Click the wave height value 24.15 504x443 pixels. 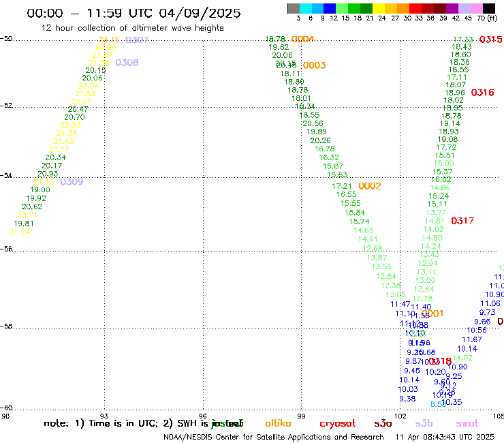(x=109, y=40)
